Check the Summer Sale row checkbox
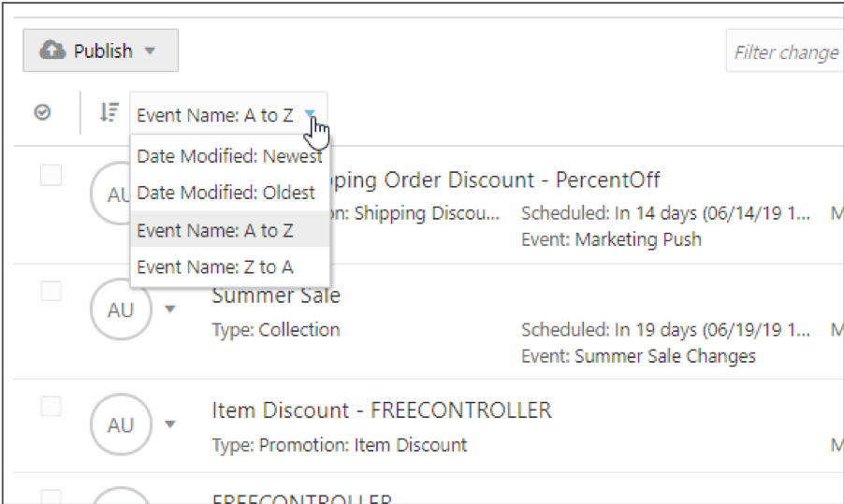 coord(51,292)
